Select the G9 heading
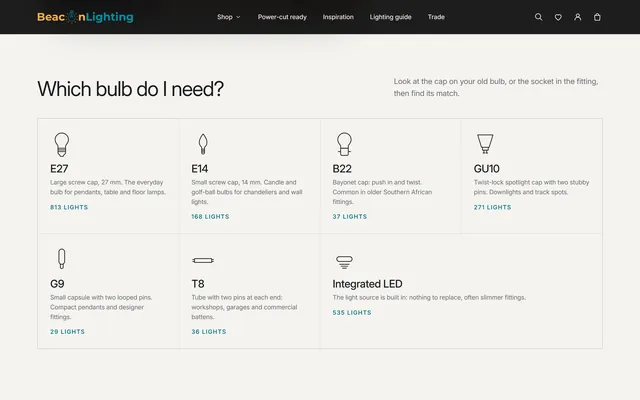Viewport: 640px width, 400px height. pos(57,284)
